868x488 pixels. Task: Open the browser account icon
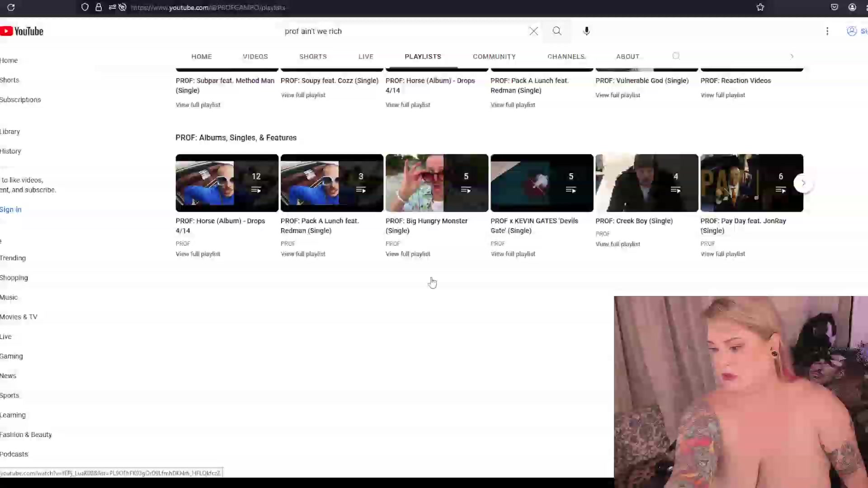coord(852,7)
